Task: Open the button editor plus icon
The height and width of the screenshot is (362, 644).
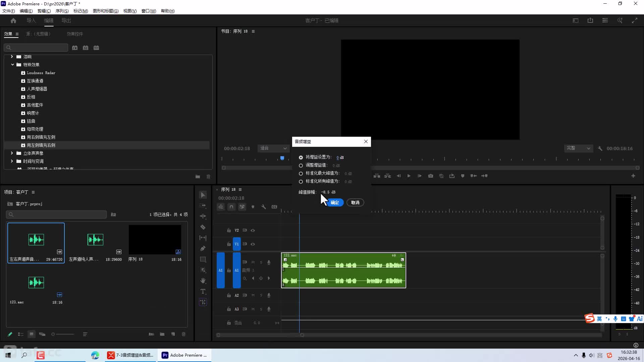Action: click(633, 176)
